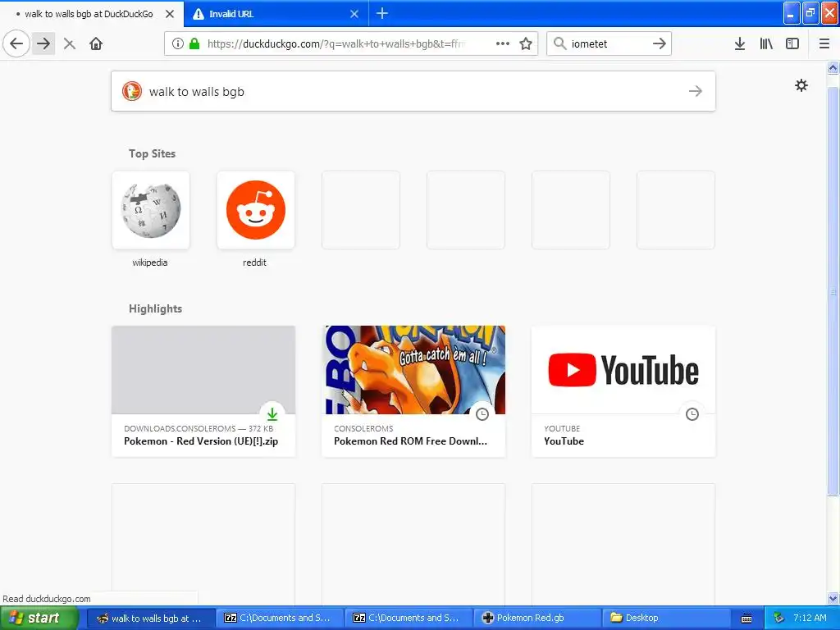Bookmark this page with the star
This screenshot has width=840, height=630.
point(526,44)
